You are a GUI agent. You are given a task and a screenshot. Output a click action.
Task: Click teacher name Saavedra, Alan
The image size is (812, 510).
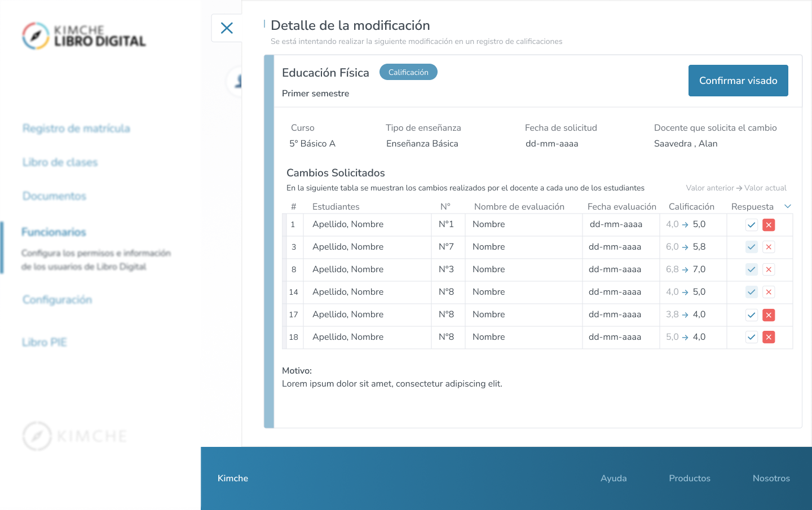pyautogui.click(x=686, y=144)
